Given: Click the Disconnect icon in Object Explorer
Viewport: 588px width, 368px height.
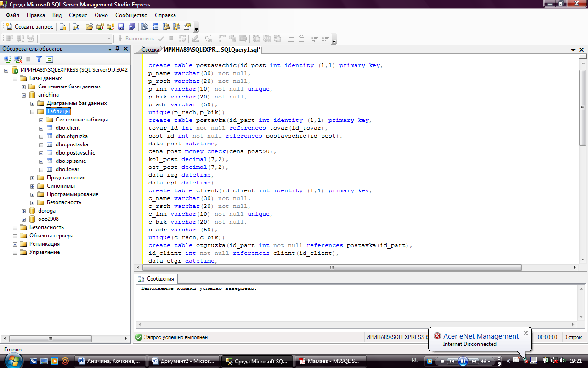Looking at the screenshot, I should [18, 59].
